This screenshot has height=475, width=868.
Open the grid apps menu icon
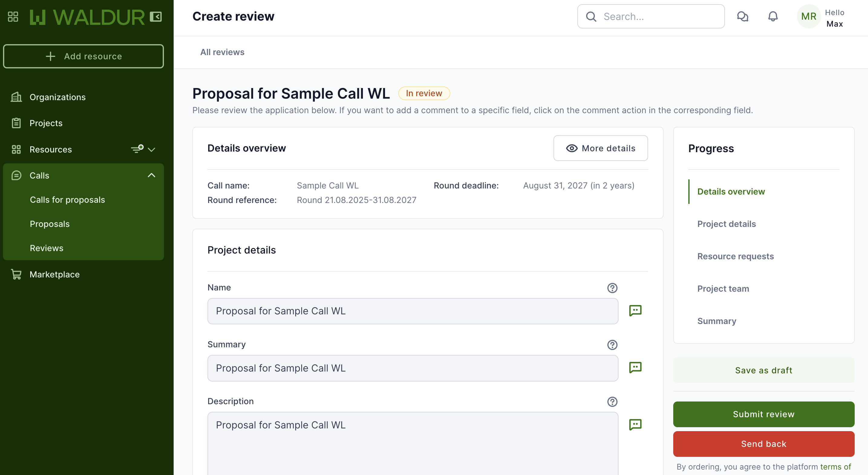[13, 17]
